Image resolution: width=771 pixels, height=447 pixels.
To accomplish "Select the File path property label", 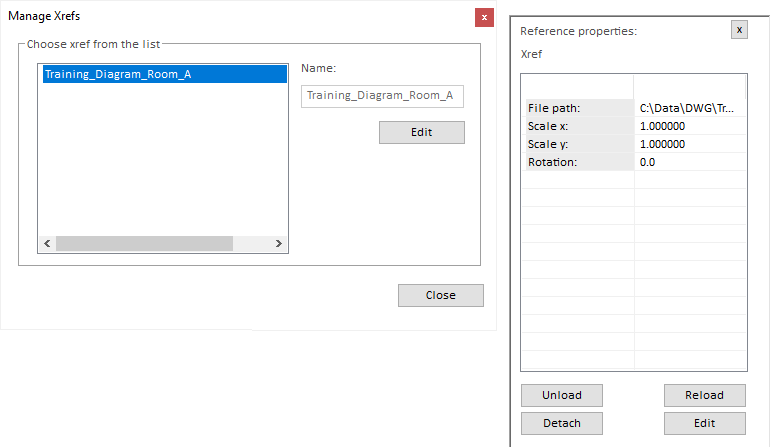I will [x=579, y=108].
